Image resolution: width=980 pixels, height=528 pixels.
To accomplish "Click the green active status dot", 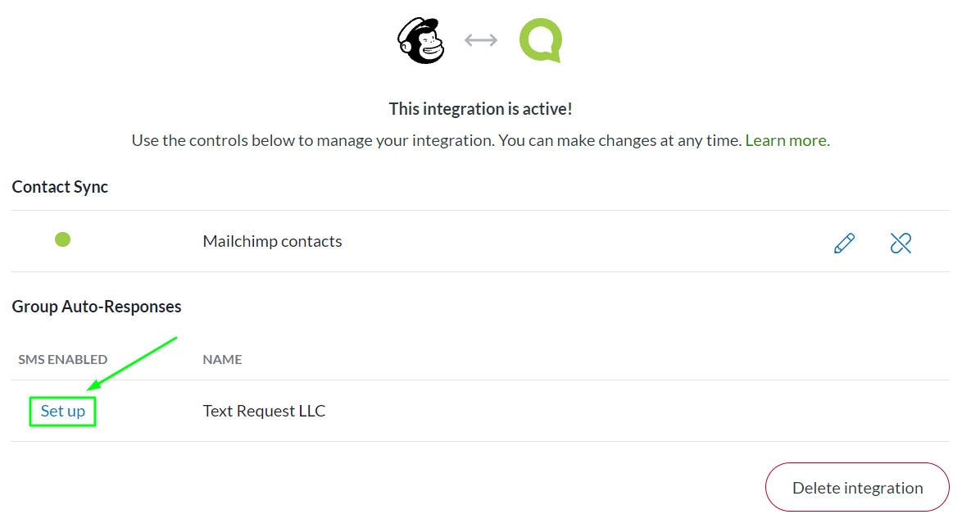I will point(62,239).
